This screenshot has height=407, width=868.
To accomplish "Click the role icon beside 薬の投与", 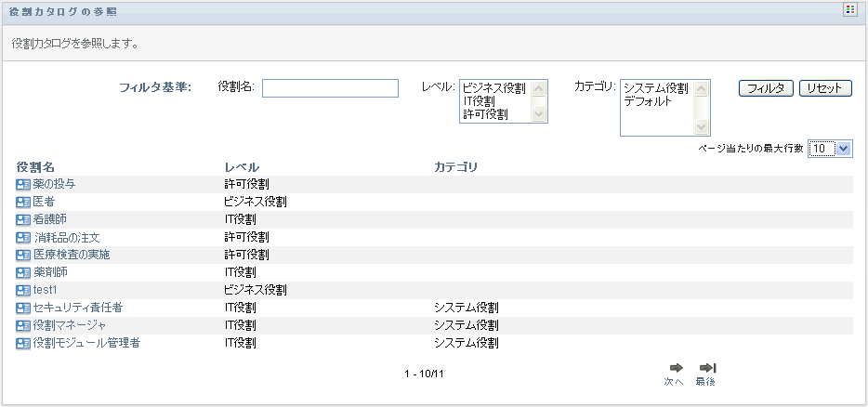I will click(x=23, y=184).
